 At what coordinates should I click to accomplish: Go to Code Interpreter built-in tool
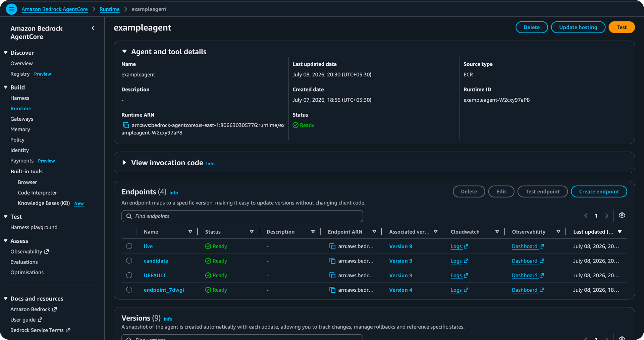(x=38, y=193)
